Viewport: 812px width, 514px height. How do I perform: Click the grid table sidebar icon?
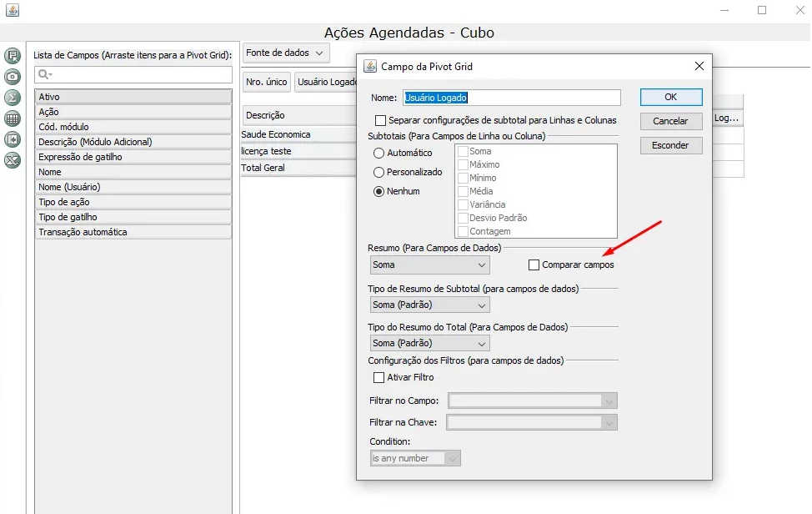[13, 118]
